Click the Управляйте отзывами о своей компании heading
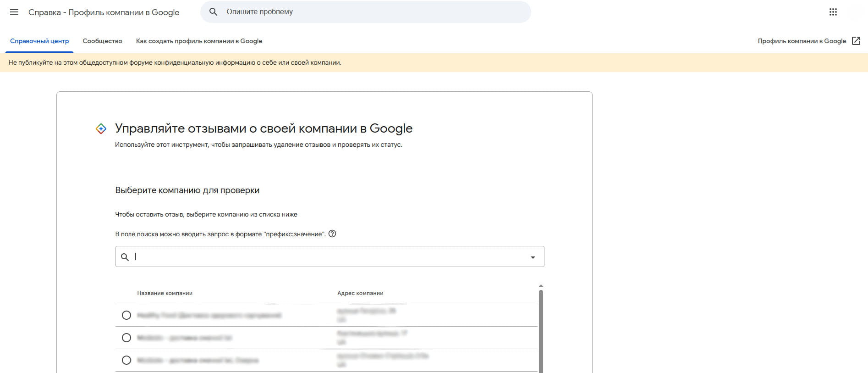 (264, 128)
